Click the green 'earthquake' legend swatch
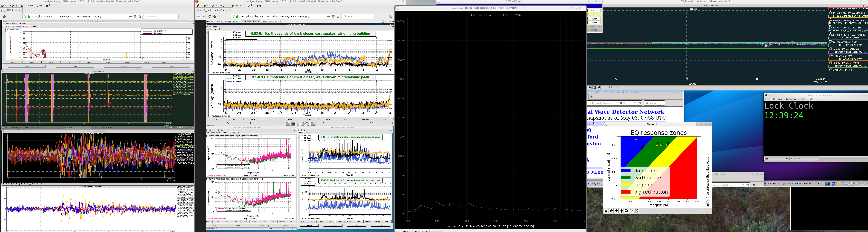This screenshot has width=868, height=232. tap(625, 178)
